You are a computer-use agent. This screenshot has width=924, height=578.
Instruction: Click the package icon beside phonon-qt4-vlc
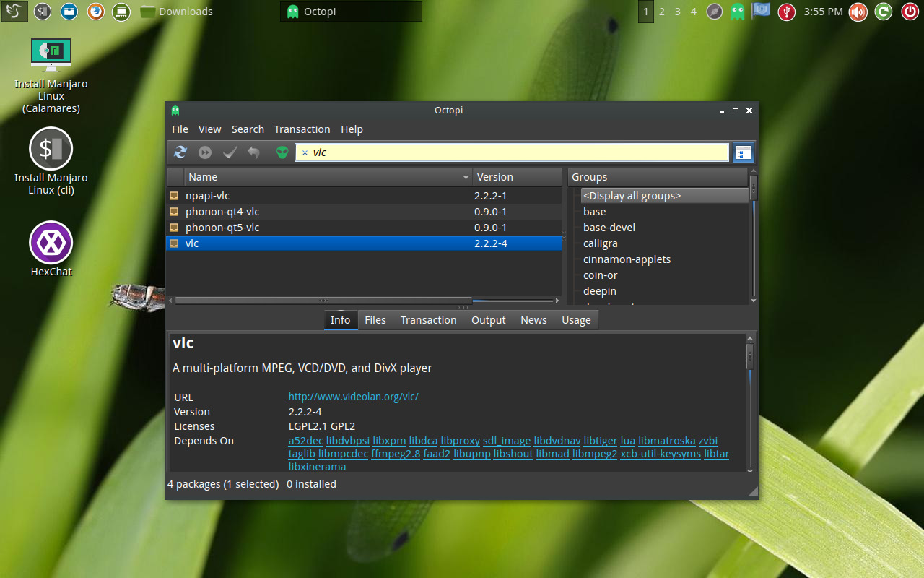point(174,212)
